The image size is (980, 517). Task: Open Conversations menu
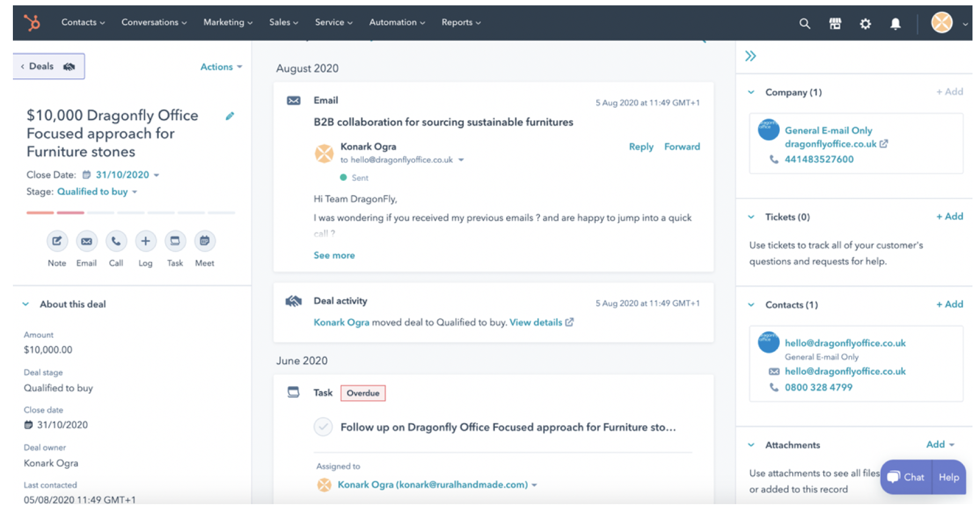tap(154, 23)
